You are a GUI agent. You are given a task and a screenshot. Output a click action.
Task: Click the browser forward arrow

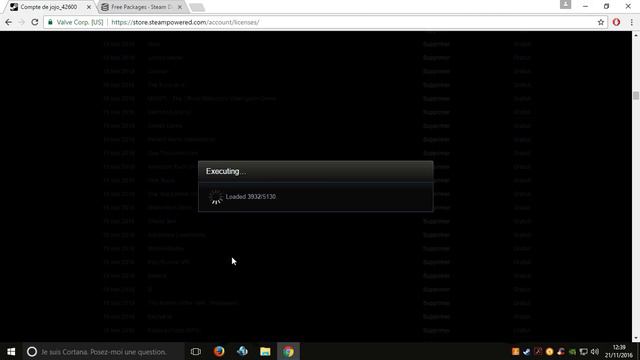pyautogui.click(x=22, y=22)
